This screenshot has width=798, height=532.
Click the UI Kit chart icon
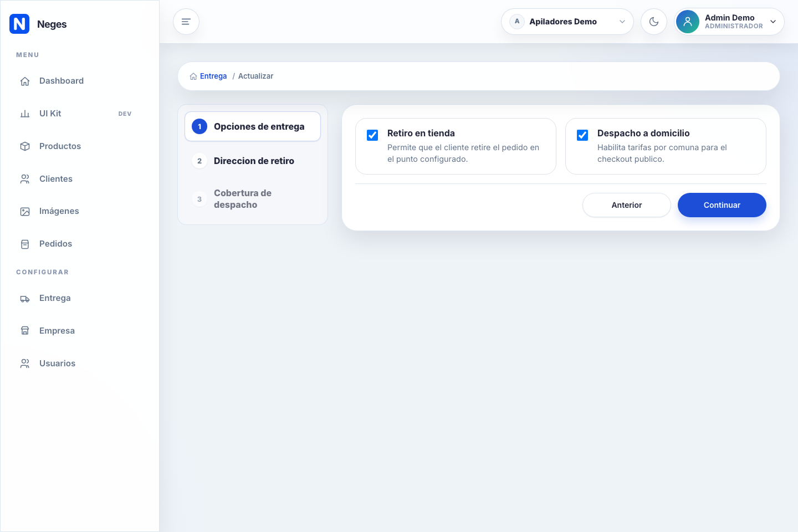coord(25,114)
